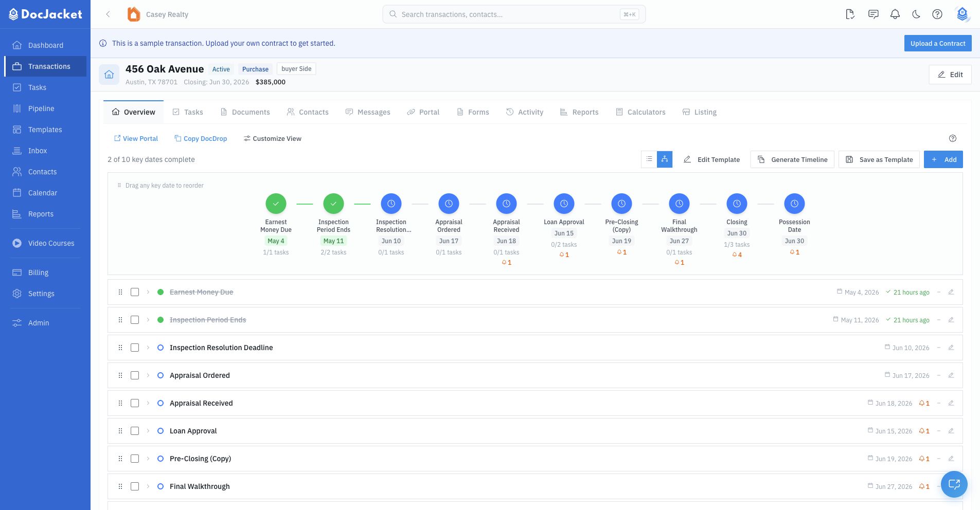Switch to tree timeline view toggle
This screenshot has height=510, width=980.
click(x=665, y=159)
